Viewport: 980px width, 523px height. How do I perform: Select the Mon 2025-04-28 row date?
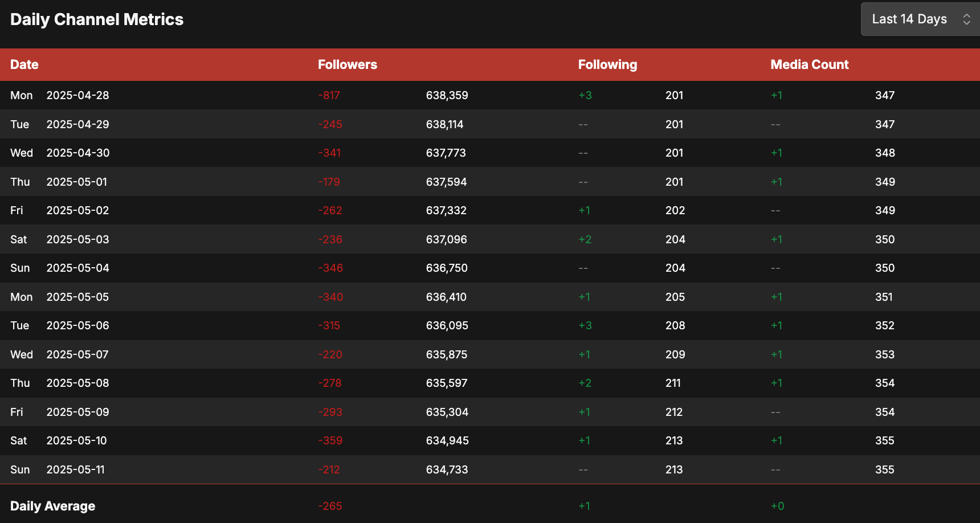[60, 95]
